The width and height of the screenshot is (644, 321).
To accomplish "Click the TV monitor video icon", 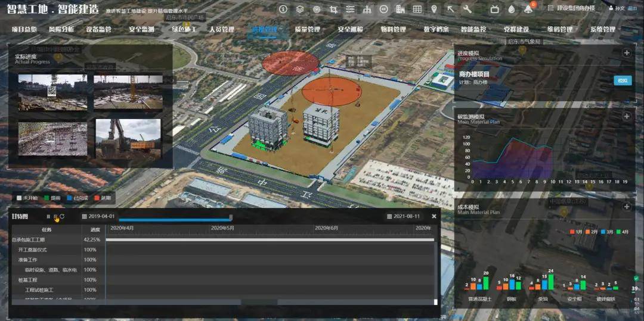I will [495, 9].
